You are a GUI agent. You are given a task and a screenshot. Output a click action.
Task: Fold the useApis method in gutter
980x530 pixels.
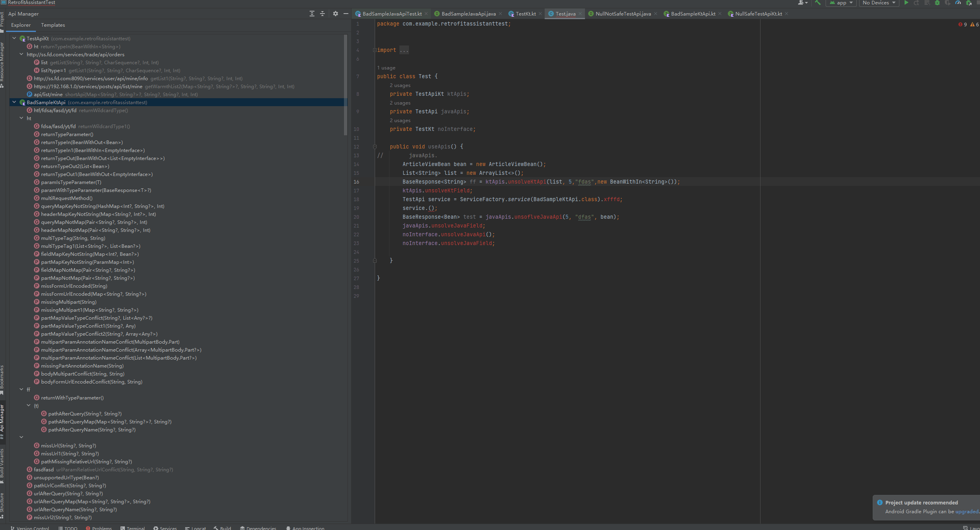coord(375,147)
